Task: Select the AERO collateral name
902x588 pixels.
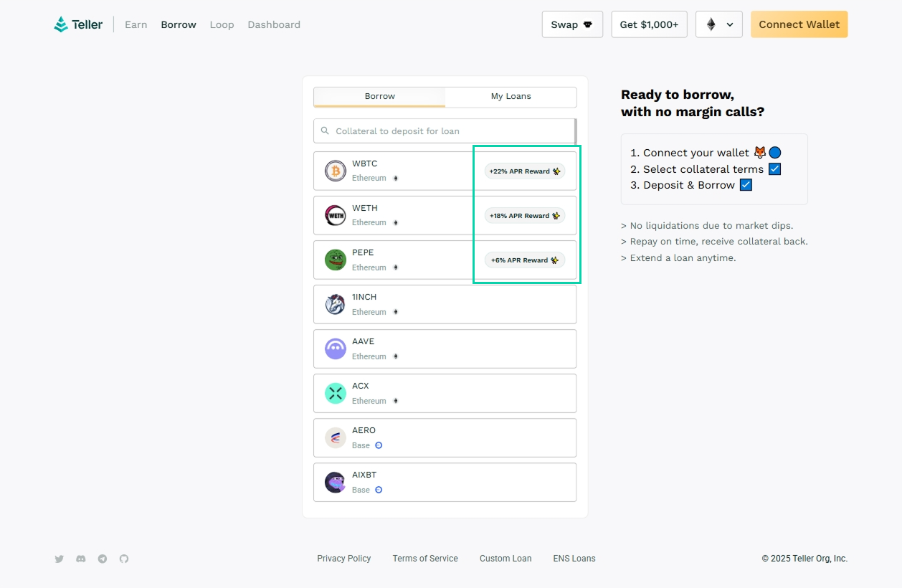Action: click(364, 430)
